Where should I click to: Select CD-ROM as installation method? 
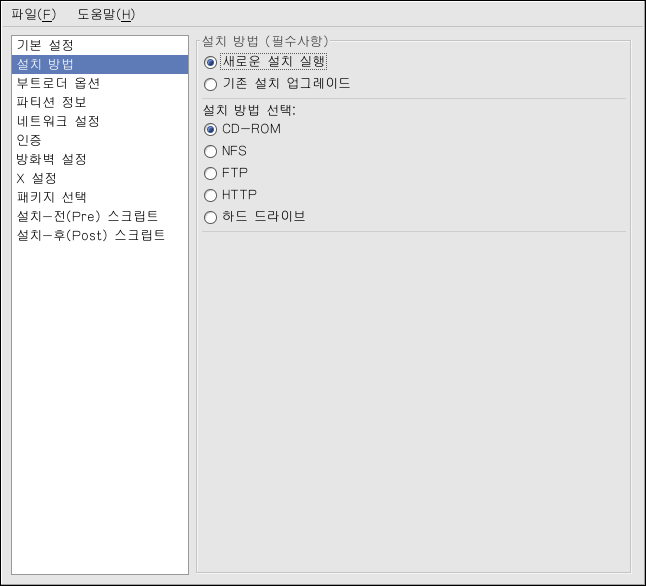point(210,129)
